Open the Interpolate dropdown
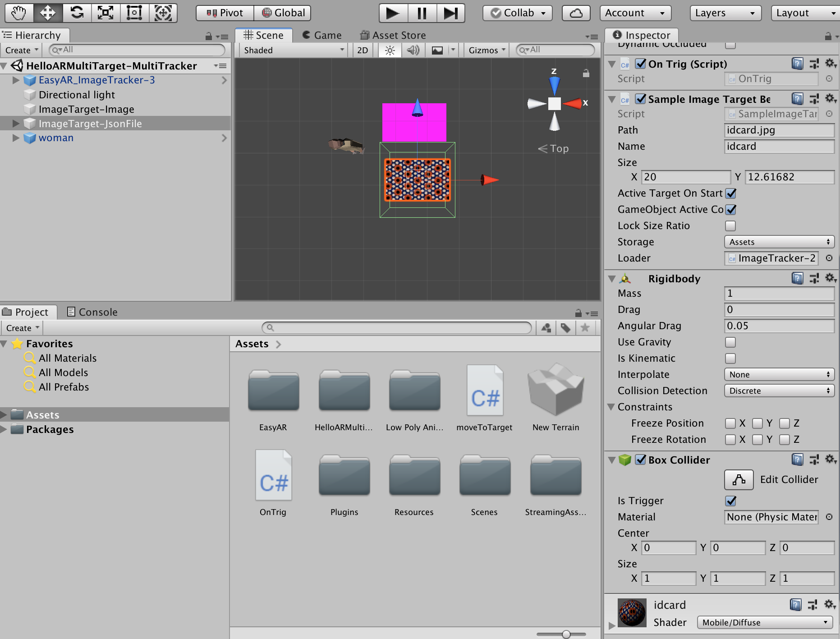 [x=779, y=374]
